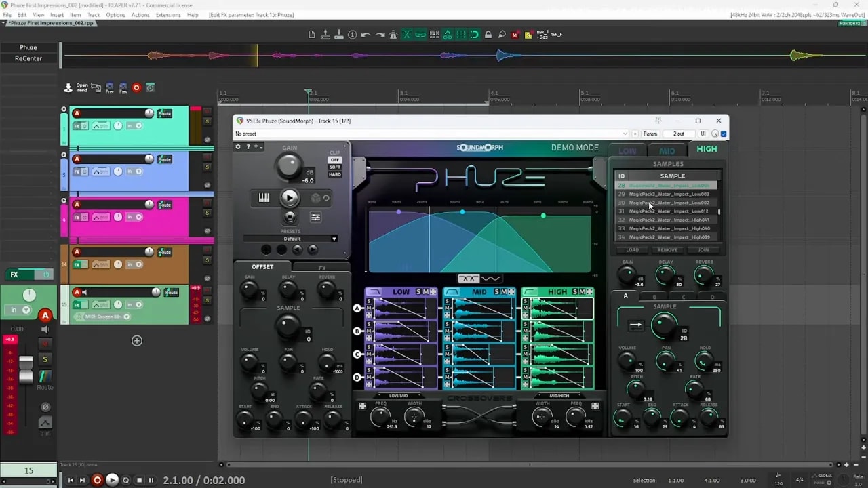
Task: Toggle ripple editing icon
Action: point(434,35)
